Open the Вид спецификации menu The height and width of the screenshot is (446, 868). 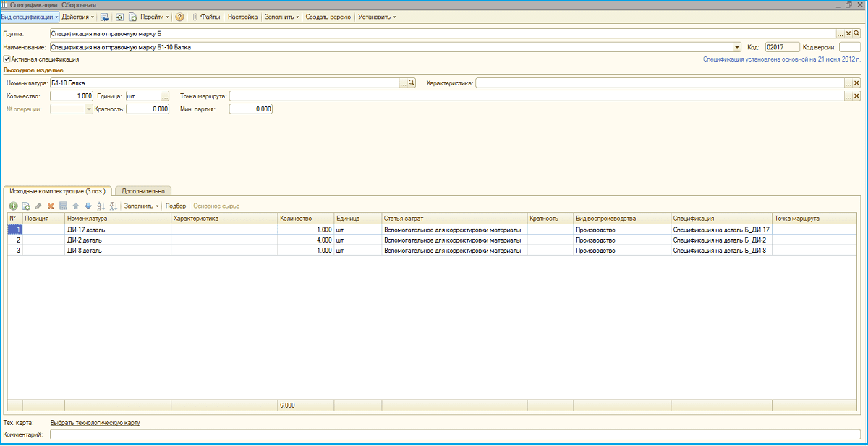click(30, 17)
